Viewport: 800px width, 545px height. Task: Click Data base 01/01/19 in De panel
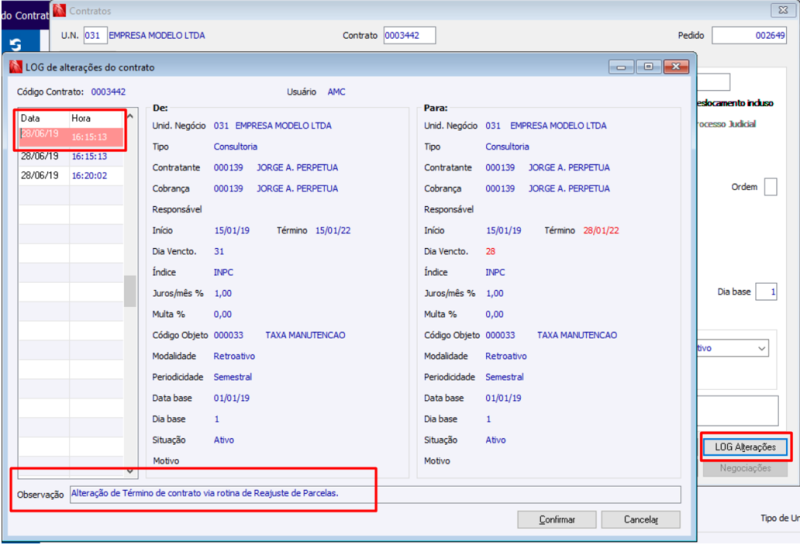pyautogui.click(x=232, y=398)
